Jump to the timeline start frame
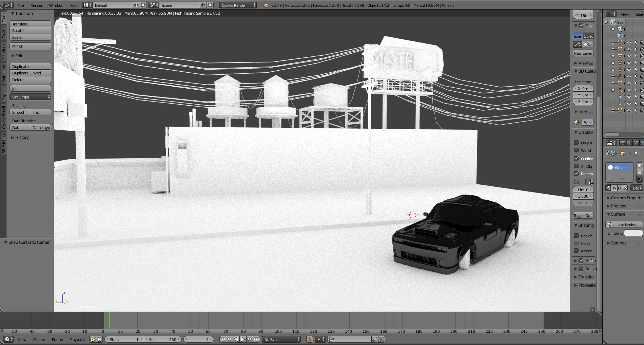This screenshot has height=345, width=644. [x=222, y=339]
